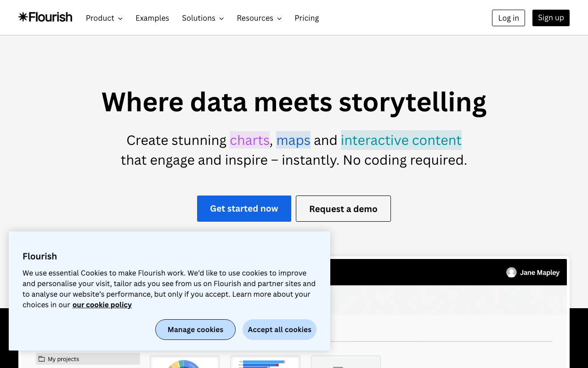Screen dimensions: 588x368
Task: Click the highlighted word charts
Action: (249, 140)
